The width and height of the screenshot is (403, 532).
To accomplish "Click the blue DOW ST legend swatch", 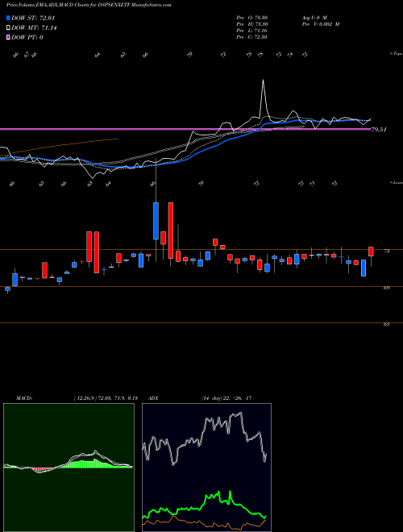I will click(8, 18).
